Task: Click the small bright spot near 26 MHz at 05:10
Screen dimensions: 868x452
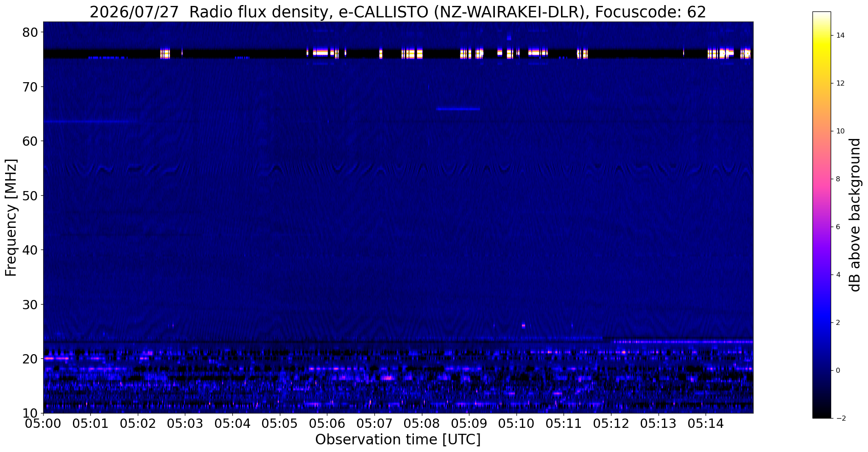Action: point(523,325)
